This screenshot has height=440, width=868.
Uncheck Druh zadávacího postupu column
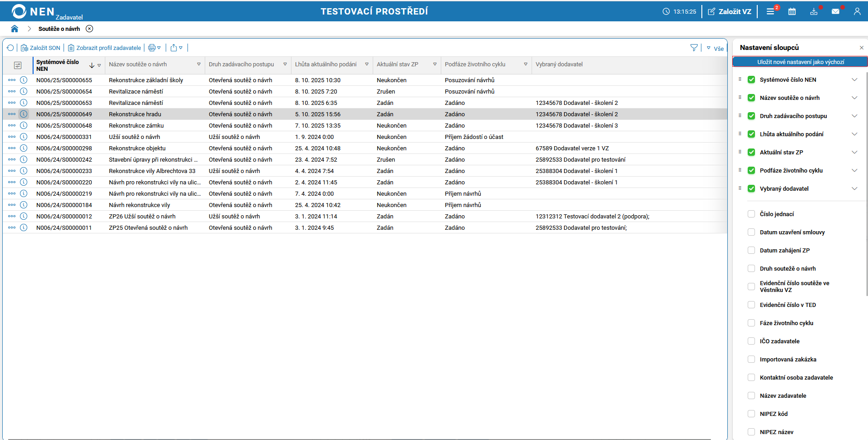(x=751, y=116)
